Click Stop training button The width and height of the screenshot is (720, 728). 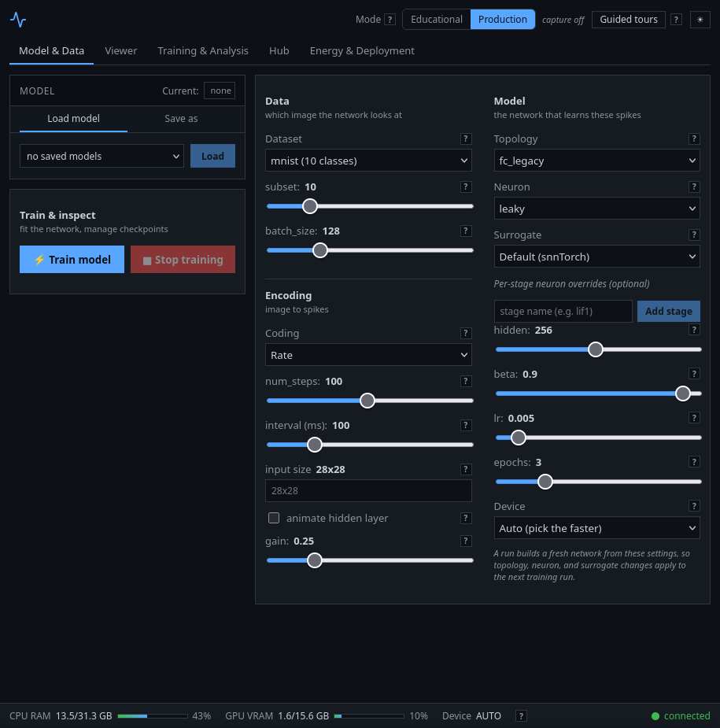183,260
